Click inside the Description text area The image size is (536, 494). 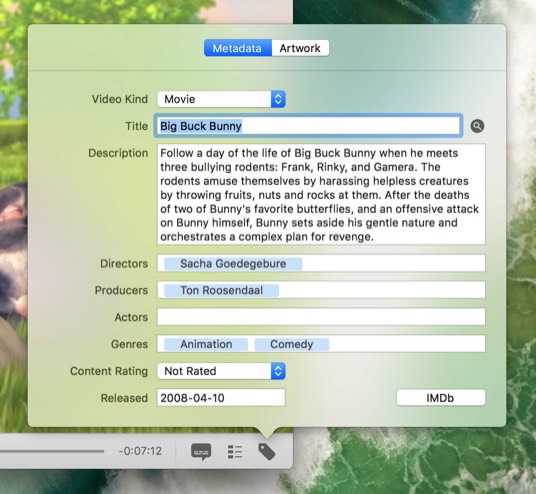click(321, 195)
